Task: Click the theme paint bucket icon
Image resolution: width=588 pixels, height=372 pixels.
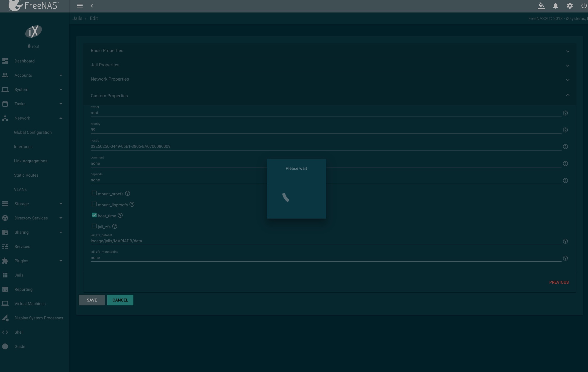Action: (541, 6)
